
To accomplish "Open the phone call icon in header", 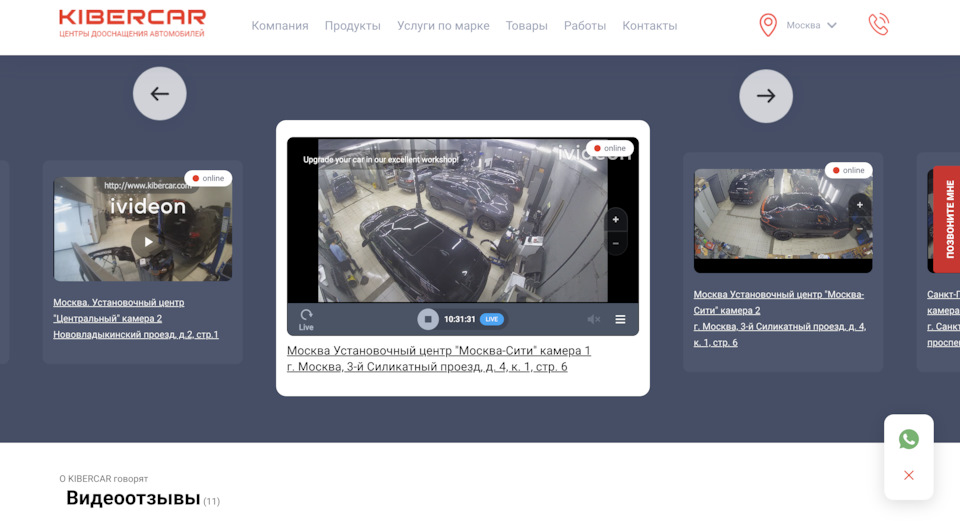I will [878, 25].
